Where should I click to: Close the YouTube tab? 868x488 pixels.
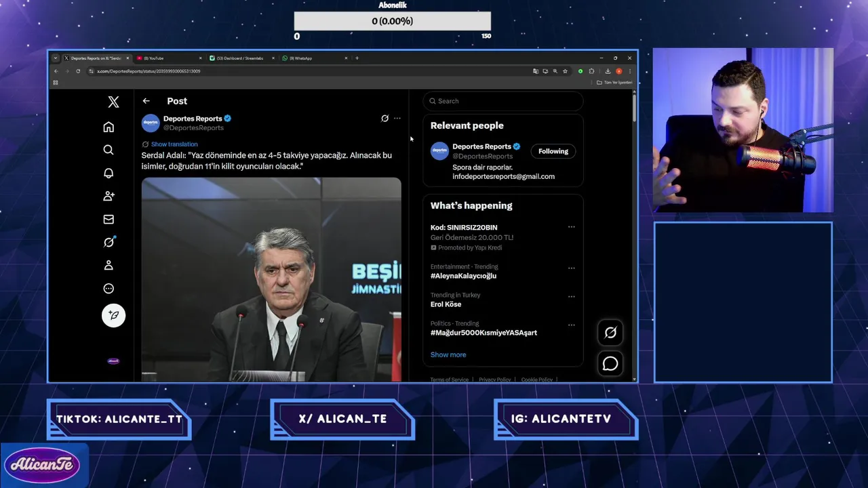tap(201, 58)
